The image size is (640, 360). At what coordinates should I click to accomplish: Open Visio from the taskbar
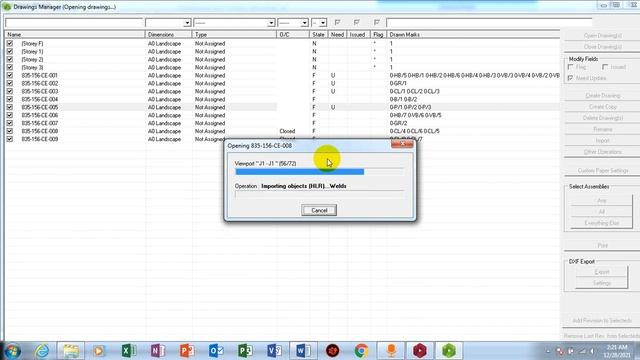[274, 351]
